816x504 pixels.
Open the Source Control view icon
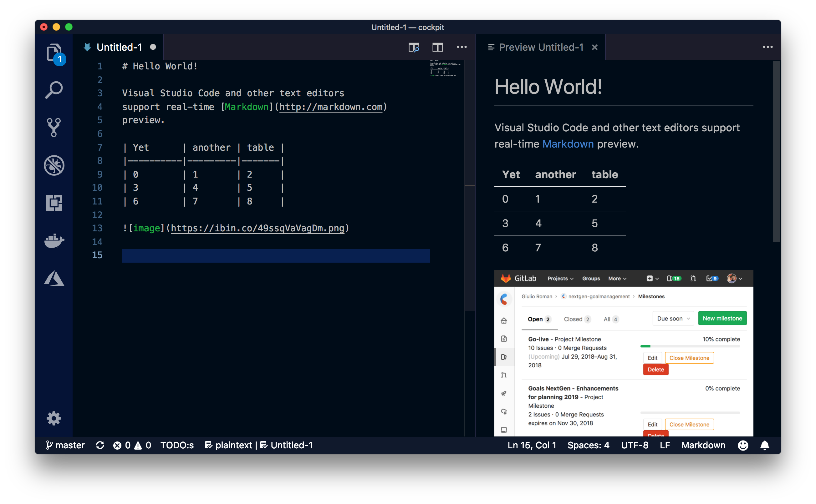pos(54,127)
